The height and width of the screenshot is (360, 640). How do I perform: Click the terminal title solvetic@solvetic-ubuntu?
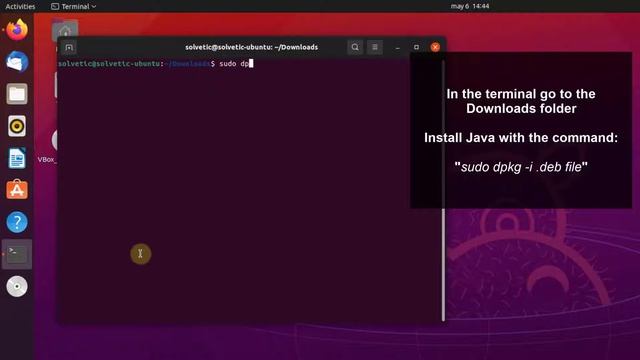[251, 47]
